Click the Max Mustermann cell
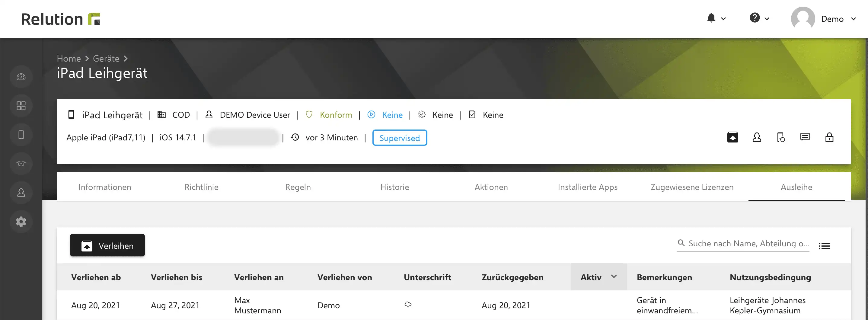The width and height of the screenshot is (868, 320). coord(258,305)
